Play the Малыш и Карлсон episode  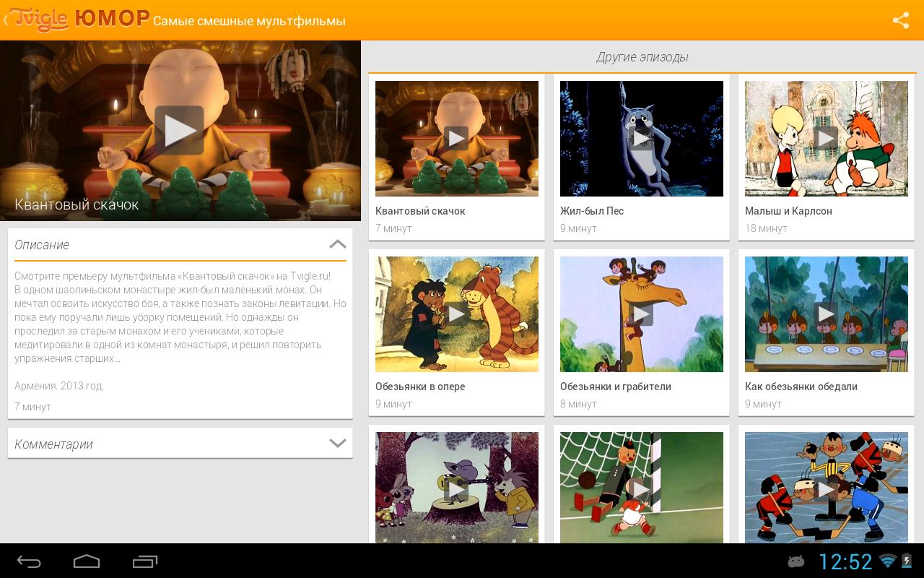coord(827,139)
